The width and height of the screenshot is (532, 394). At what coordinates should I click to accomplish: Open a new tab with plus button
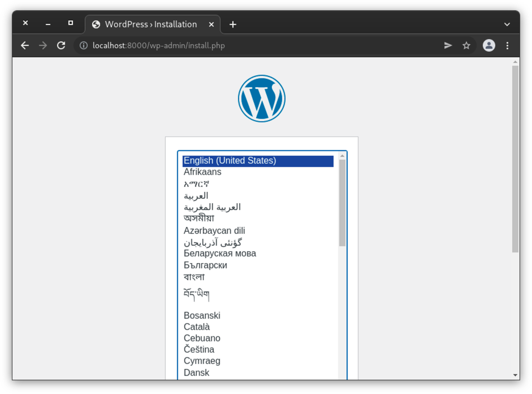pyautogui.click(x=233, y=24)
